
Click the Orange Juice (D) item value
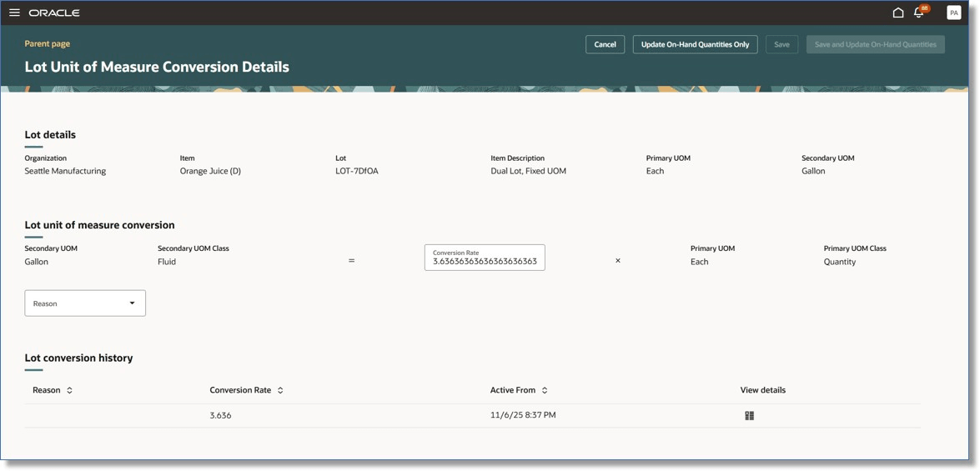click(x=211, y=171)
